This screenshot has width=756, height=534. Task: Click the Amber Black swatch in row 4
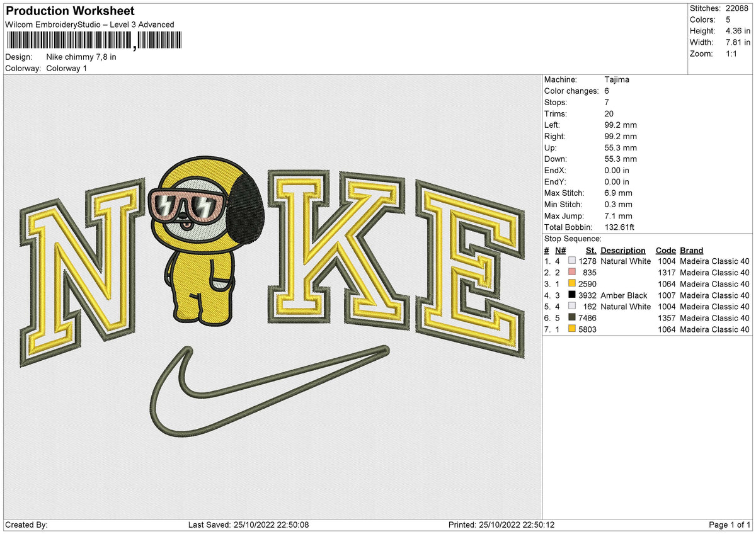click(571, 295)
